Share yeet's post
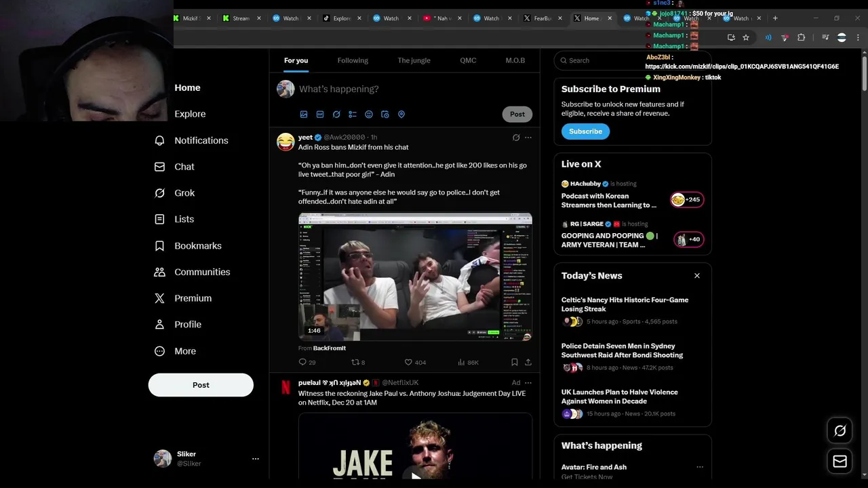 (x=528, y=363)
